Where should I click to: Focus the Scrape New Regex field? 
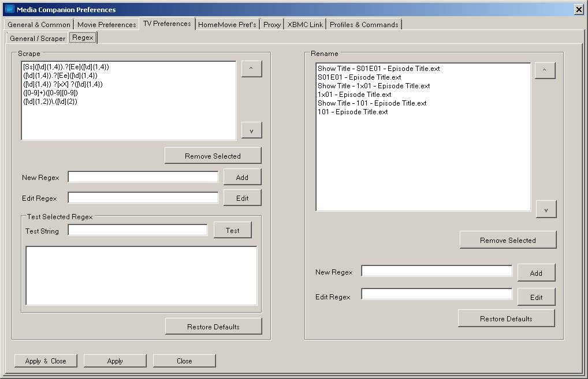143,177
